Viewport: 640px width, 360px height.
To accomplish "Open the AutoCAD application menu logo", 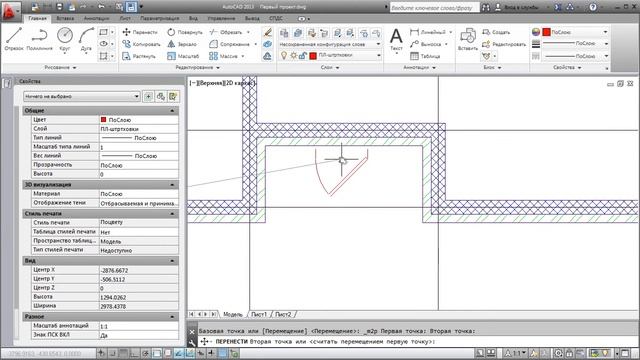I will [x=10, y=11].
